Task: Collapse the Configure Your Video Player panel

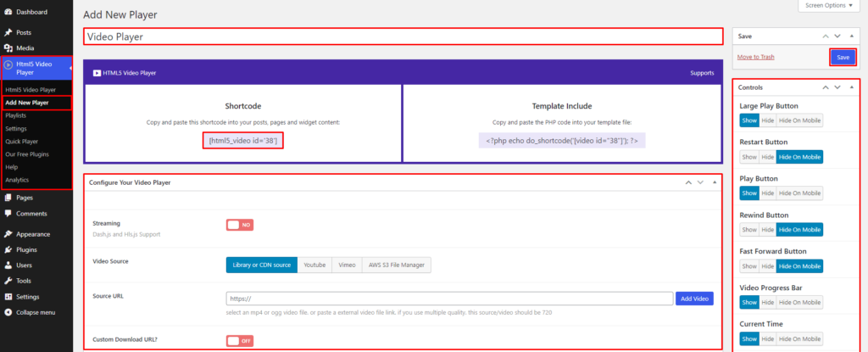Action: point(714,182)
